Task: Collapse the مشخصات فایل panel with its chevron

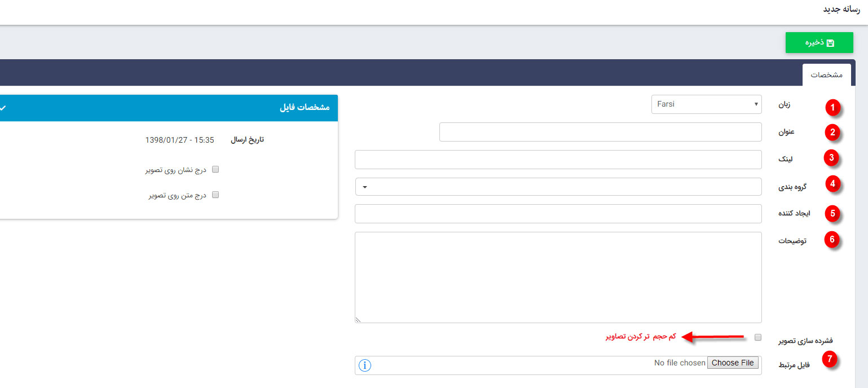Action: (2, 107)
